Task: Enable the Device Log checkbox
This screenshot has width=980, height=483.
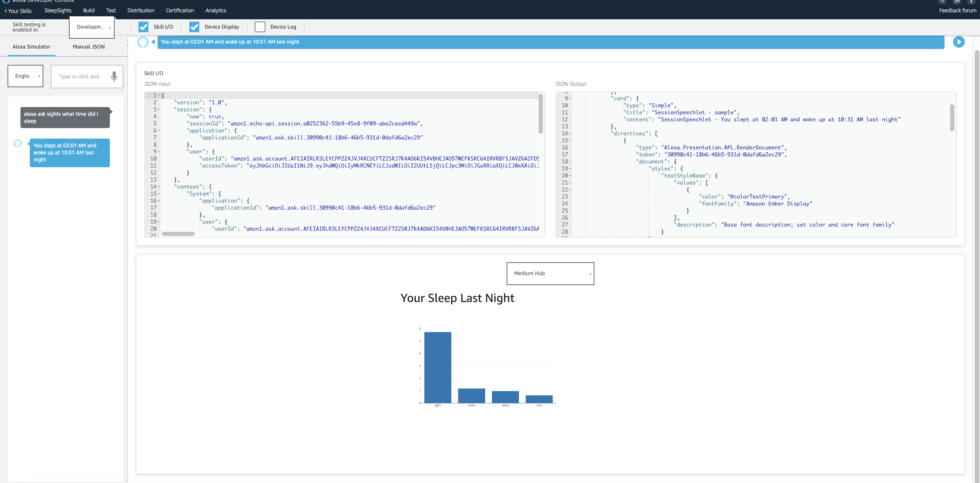Action: pyautogui.click(x=260, y=27)
